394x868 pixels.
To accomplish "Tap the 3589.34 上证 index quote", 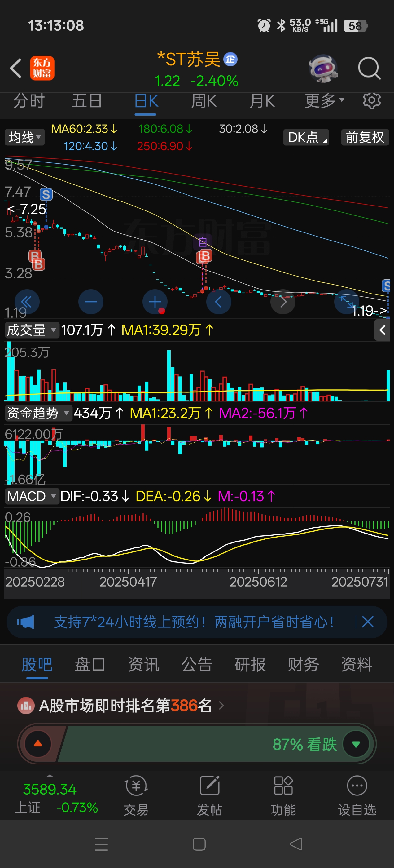I will [x=57, y=798].
